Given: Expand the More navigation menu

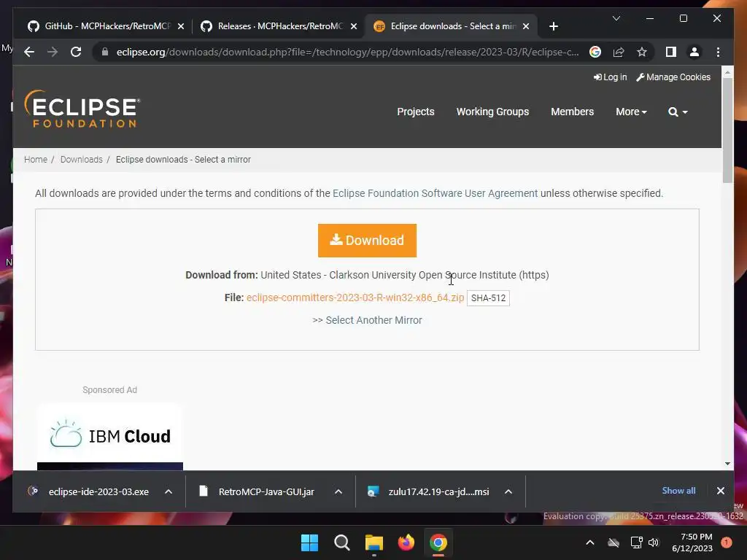Looking at the screenshot, I should [x=631, y=112].
